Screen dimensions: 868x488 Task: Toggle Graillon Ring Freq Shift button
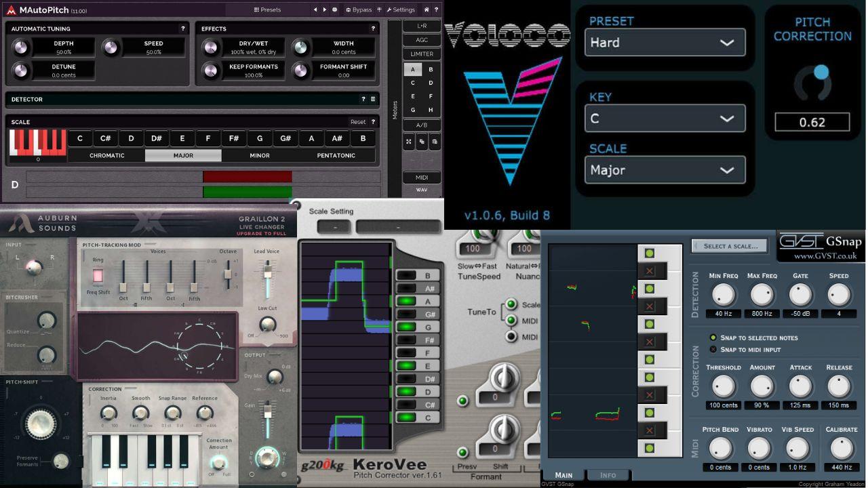(98, 276)
